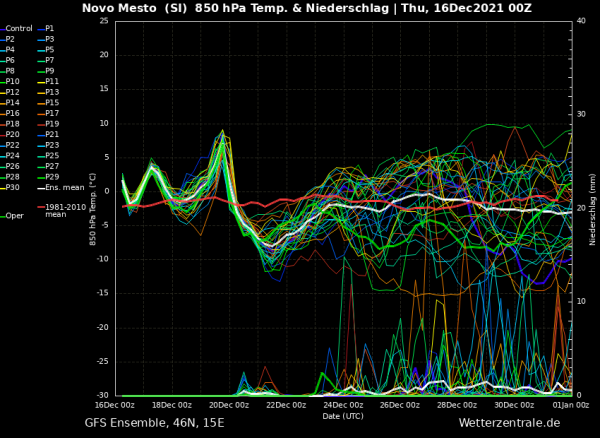Click the chart title 'Novo Mesto (SI)'

pyautogui.click(x=135, y=8)
